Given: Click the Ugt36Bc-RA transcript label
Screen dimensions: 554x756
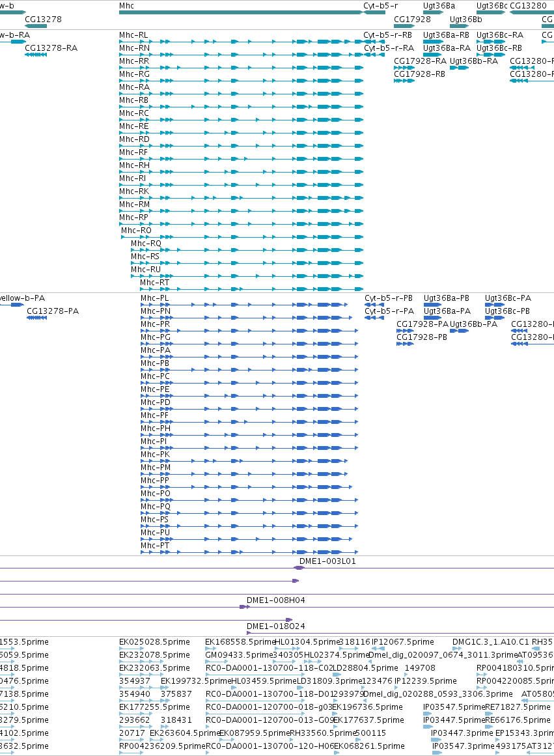Looking at the screenshot, I should point(499,35).
